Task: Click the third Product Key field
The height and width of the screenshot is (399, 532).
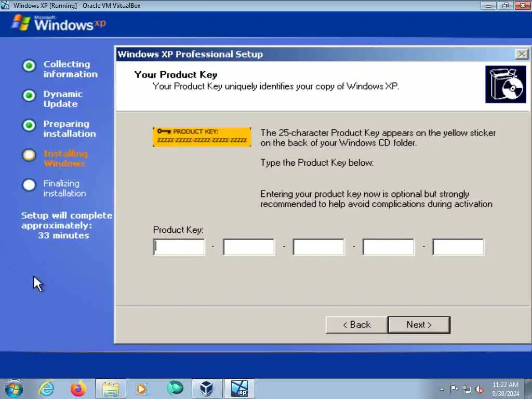Action: coord(318,247)
